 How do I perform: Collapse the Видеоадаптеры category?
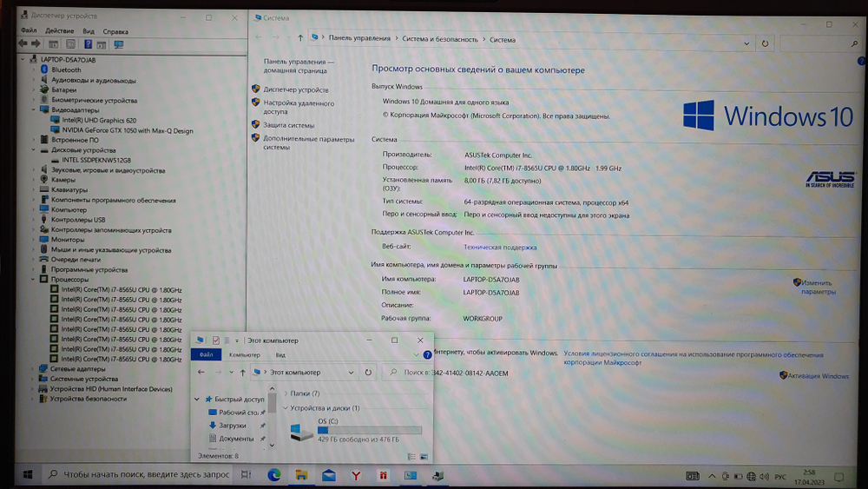click(x=33, y=110)
